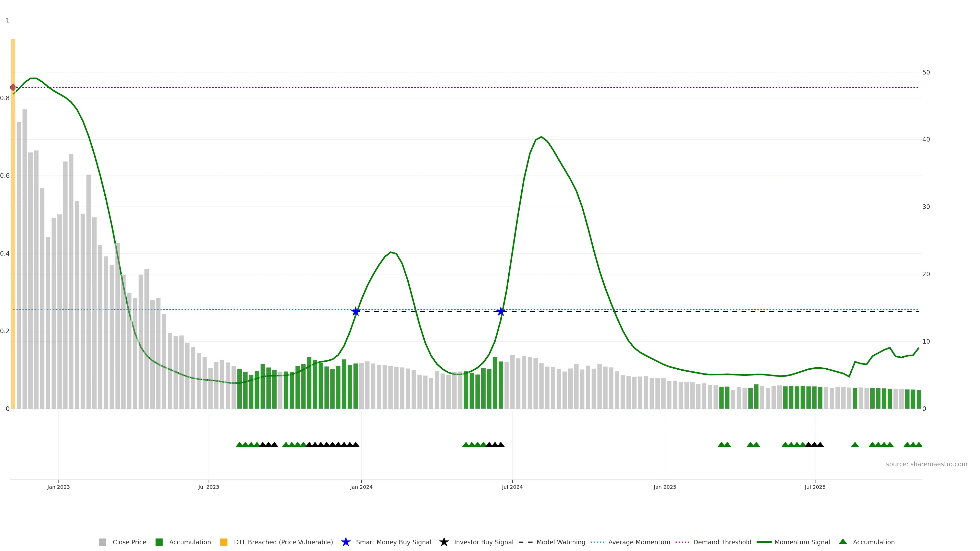Click the second blue star near Jul 2024
This screenshot has height=551, width=980.
click(x=501, y=311)
